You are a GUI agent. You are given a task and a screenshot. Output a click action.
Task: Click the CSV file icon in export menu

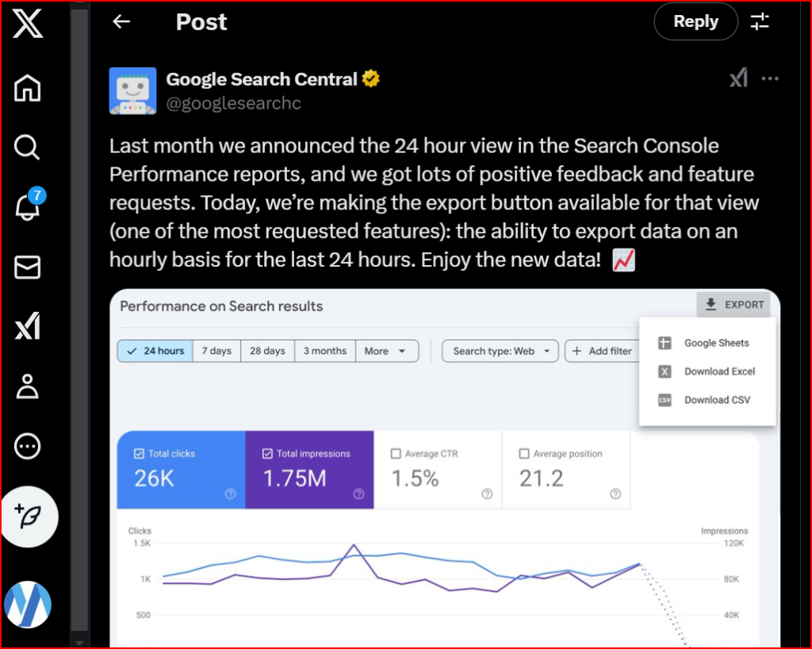coord(665,400)
